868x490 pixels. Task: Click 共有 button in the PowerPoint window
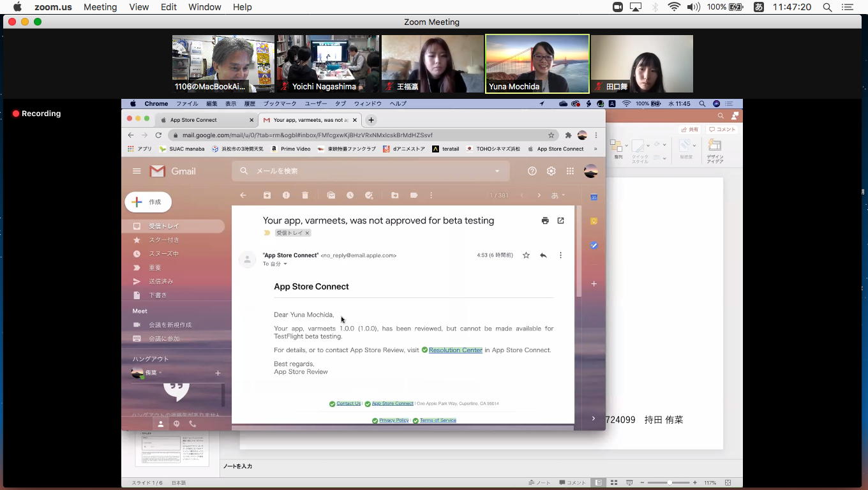point(689,130)
